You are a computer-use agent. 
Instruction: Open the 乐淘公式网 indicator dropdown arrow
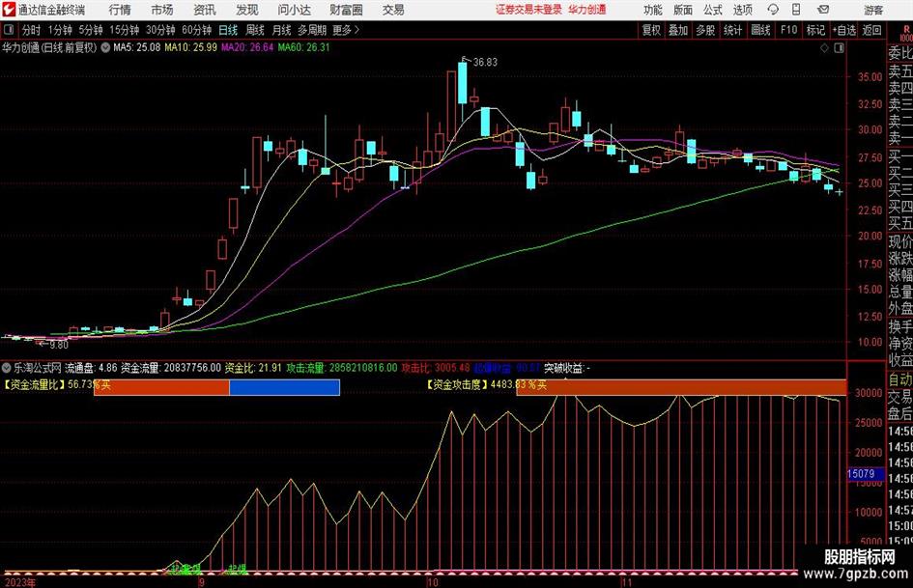tap(7, 368)
